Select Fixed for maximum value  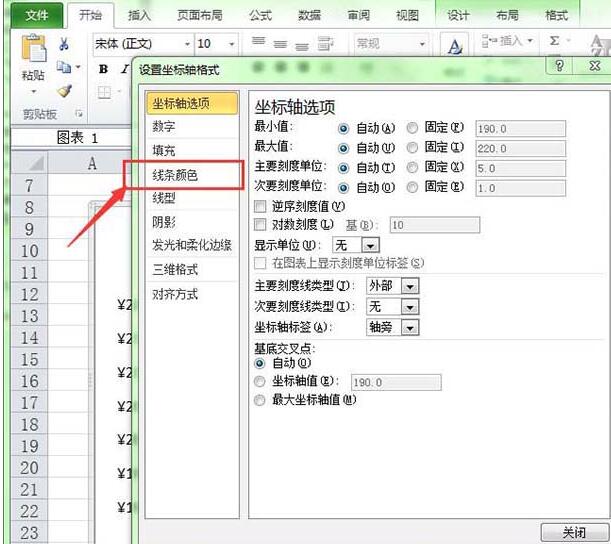coord(412,147)
